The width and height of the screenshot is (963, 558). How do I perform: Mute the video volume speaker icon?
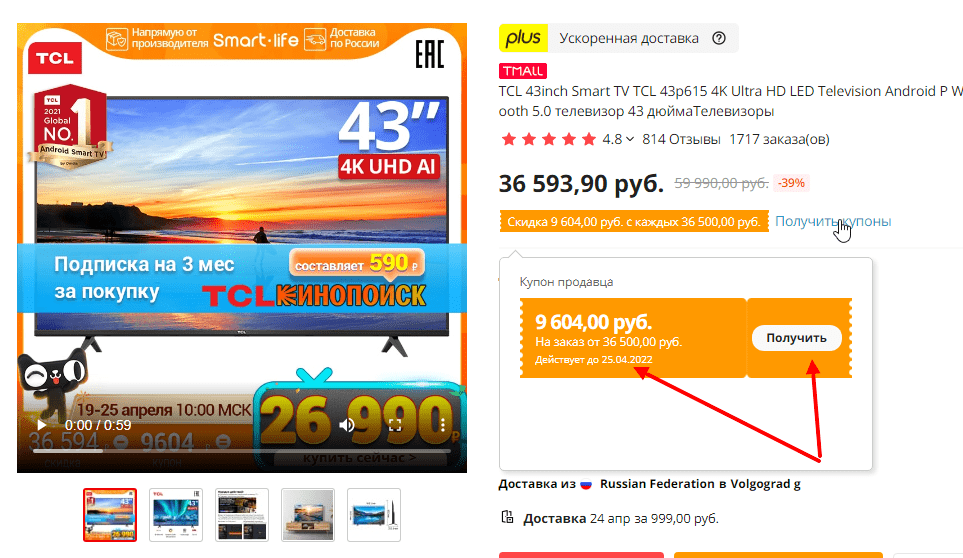pyautogui.click(x=347, y=425)
